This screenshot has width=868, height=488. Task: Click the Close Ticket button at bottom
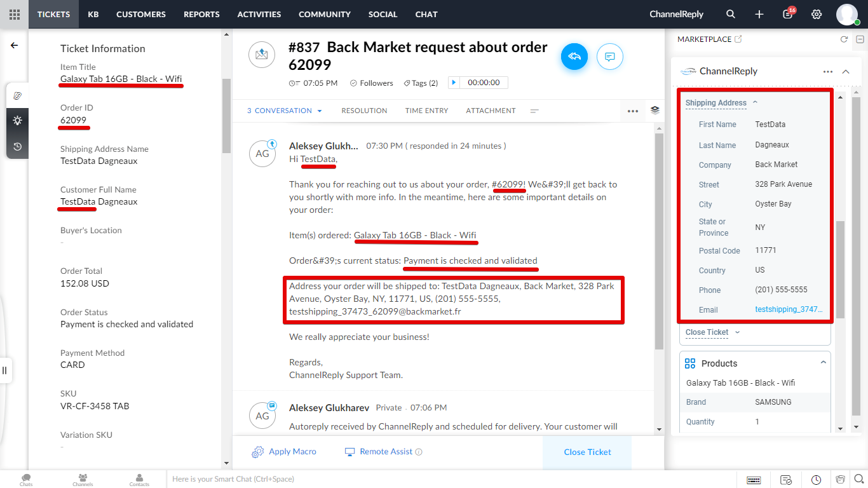coord(587,452)
